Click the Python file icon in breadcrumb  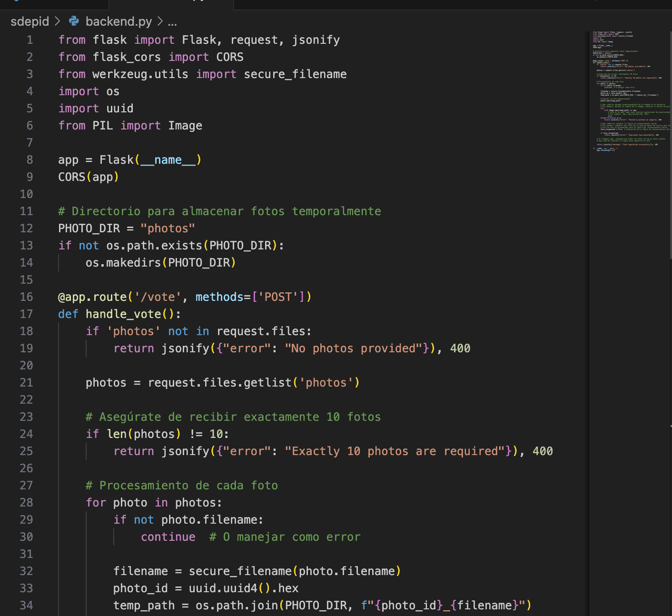click(x=74, y=21)
